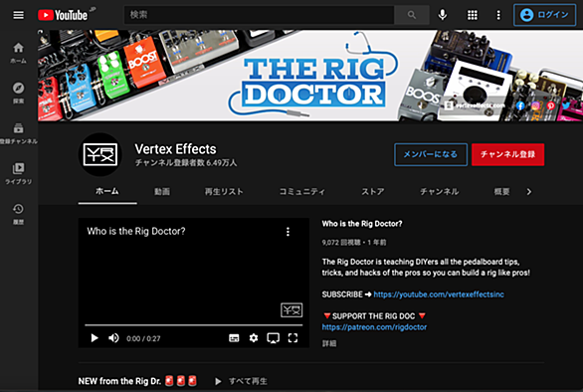Click the search magnifier button

tap(411, 15)
